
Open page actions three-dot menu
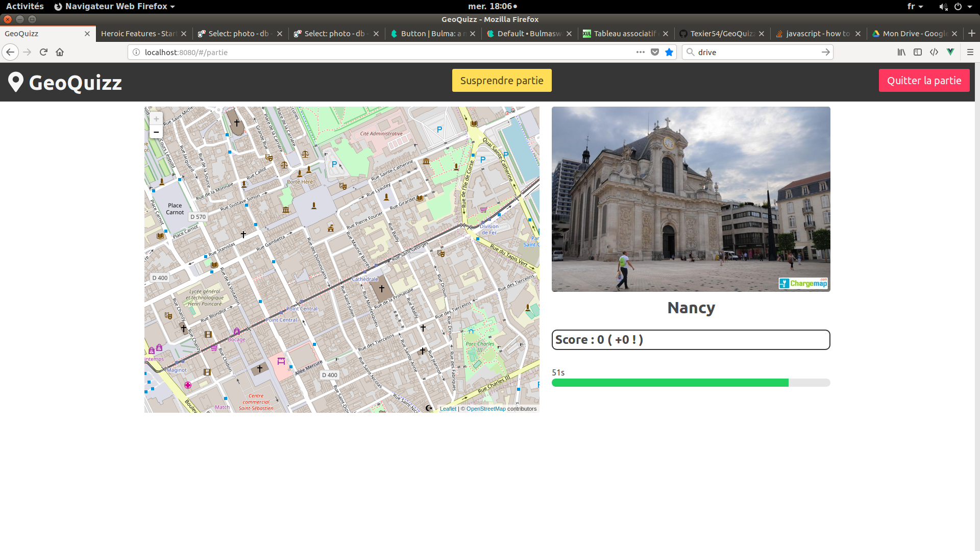(640, 52)
